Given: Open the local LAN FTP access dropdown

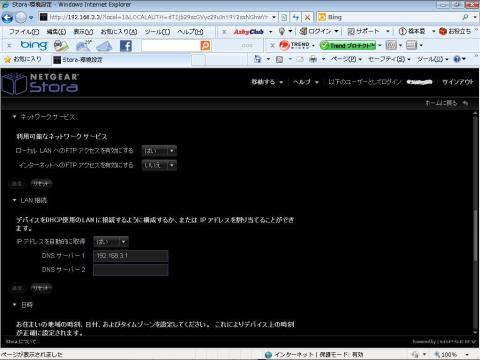Looking at the screenshot, I should click(159, 151).
